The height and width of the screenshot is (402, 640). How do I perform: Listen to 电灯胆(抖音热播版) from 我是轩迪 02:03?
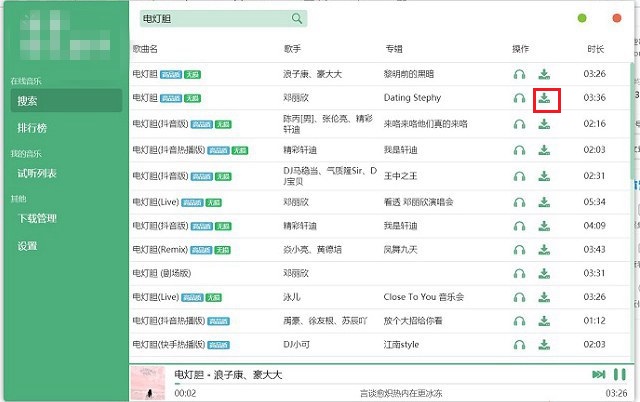[519, 150]
